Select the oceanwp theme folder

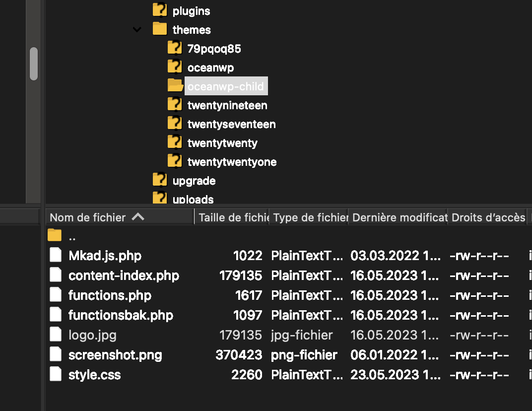[210, 68]
